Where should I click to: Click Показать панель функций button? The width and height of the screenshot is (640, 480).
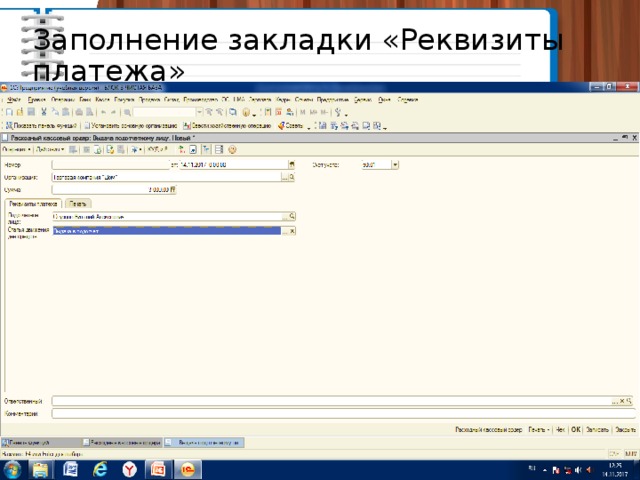41,126
